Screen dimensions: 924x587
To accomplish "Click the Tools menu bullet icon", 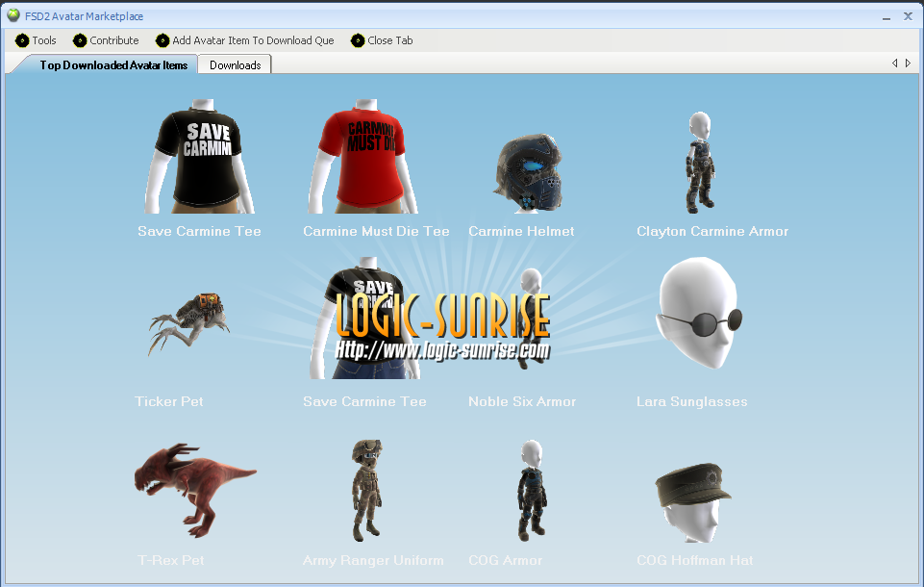I will (x=22, y=40).
